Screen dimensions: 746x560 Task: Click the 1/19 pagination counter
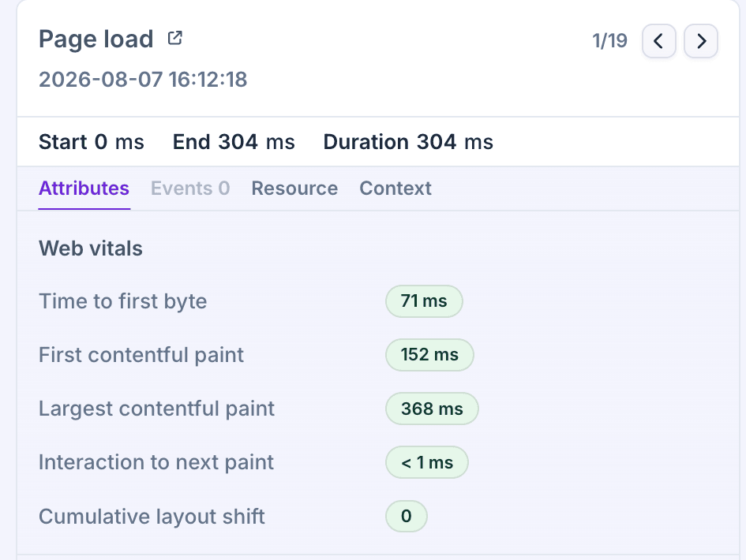pos(609,41)
